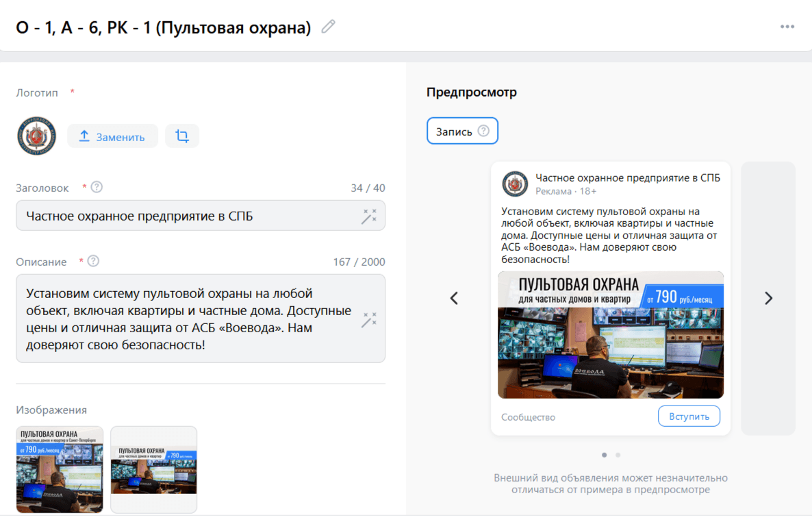This screenshot has height=524, width=812.
Task: Click the pencil icon to rename the ad
Action: click(329, 27)
